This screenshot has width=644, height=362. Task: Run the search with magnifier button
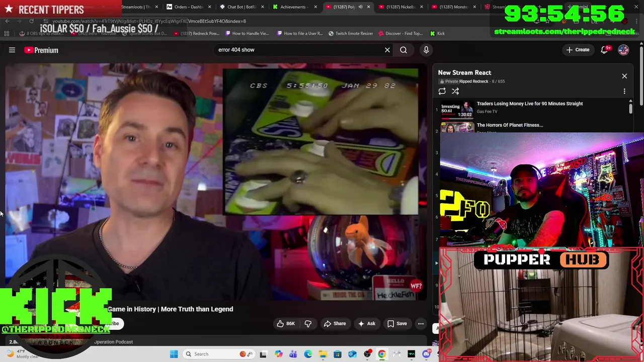[404, 50]
